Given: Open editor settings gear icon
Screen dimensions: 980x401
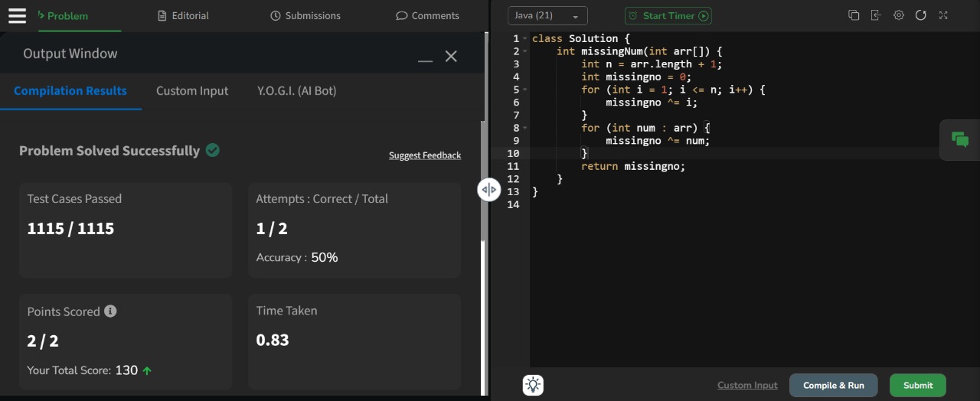Looking at the screenshot, I should pyautogui.click(x=899, y=15).
